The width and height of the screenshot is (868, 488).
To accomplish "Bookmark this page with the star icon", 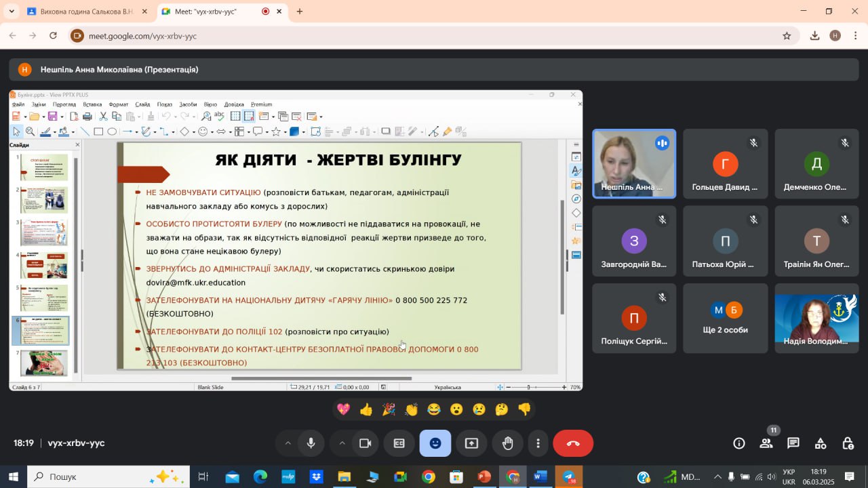I will point(787,36).
